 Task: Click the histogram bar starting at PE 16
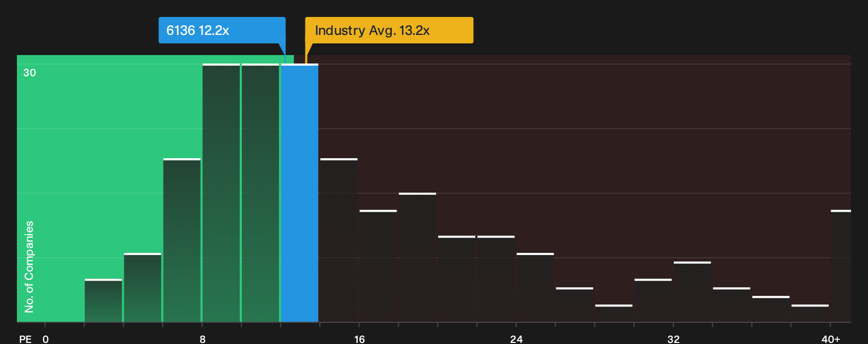(x=378, y=266)
